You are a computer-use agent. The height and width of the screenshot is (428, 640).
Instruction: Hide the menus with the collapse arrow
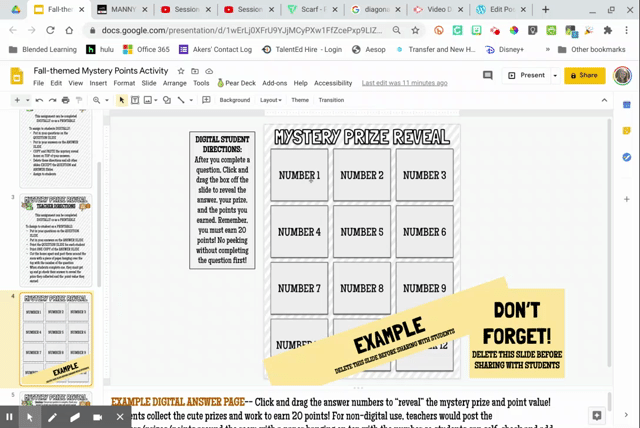(x=604, y=100)
